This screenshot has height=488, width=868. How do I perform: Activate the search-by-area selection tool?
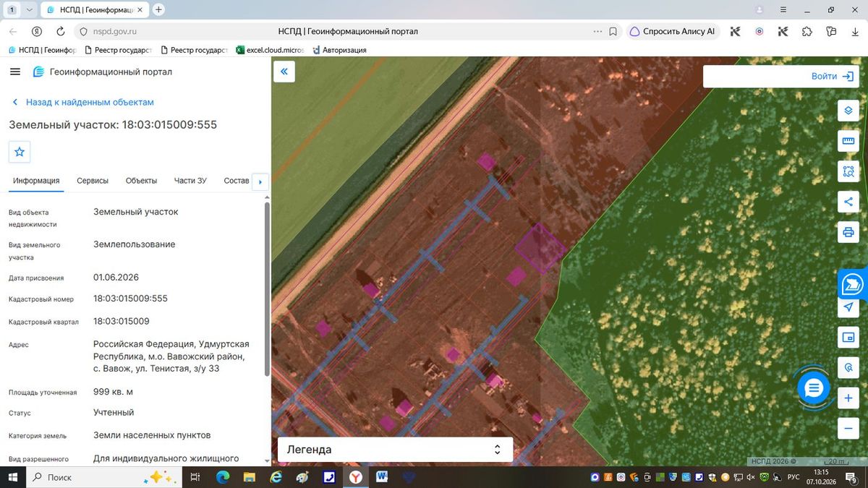click(848, 171)
